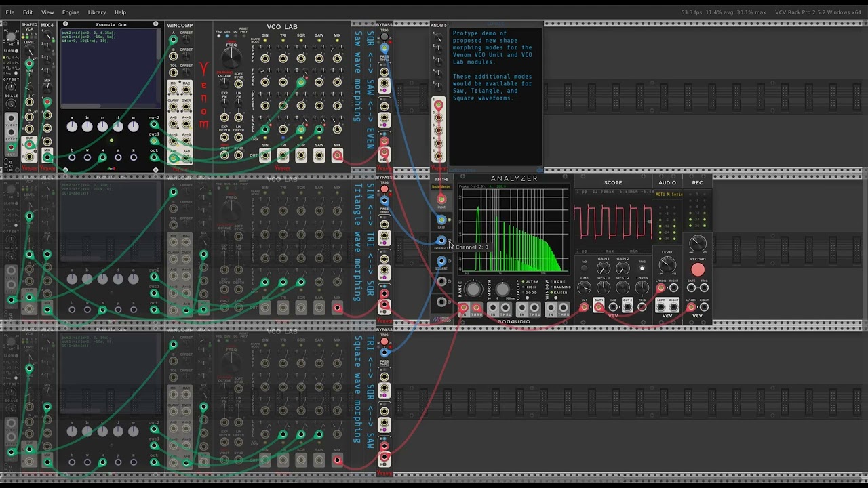The image size is (868, 488).
Task: Click the Analyzer WINDOW selector button
Action: click(x=555, y=298)
